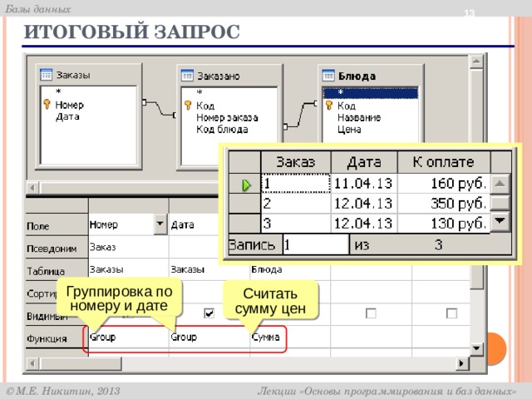
Task: Click the Заказы table icon
Action: (x=46, y=74)
